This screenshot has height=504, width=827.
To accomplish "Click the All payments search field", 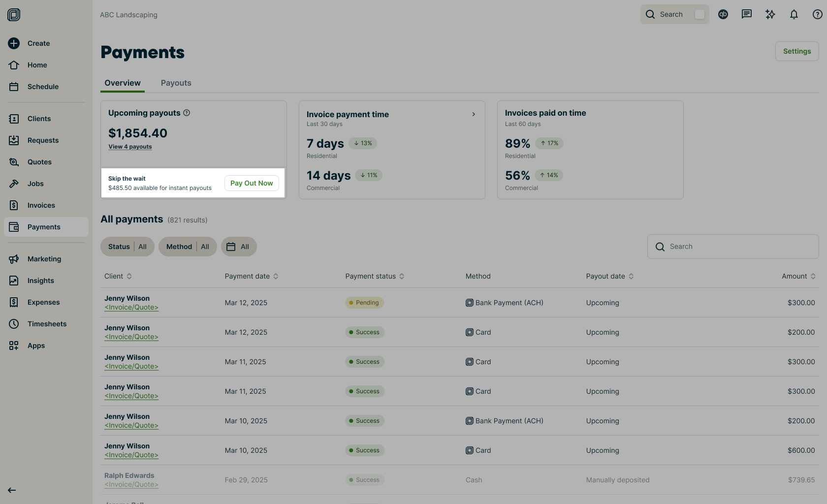I will [x=733, y=247].
